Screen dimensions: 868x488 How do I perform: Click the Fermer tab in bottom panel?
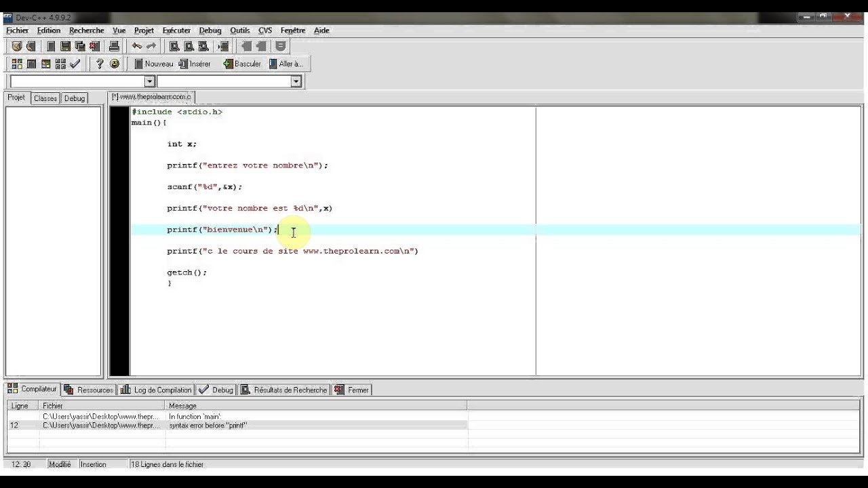coord(352,390)
